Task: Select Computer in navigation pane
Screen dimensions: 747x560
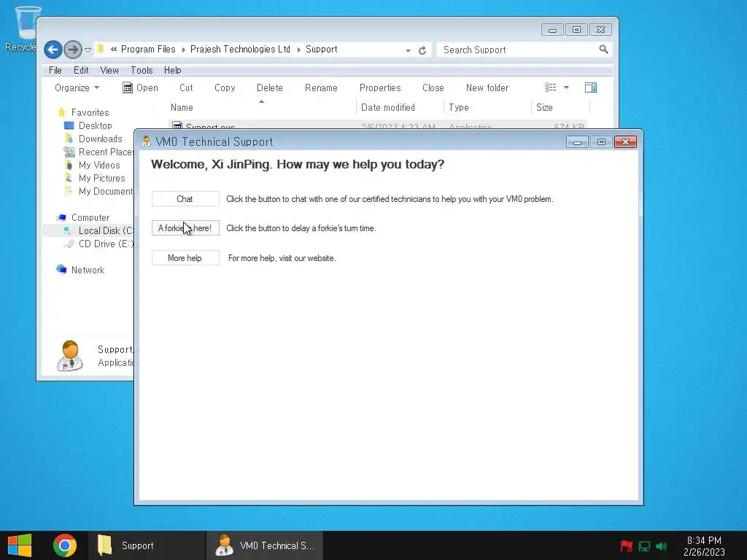Action: [83, 217]
